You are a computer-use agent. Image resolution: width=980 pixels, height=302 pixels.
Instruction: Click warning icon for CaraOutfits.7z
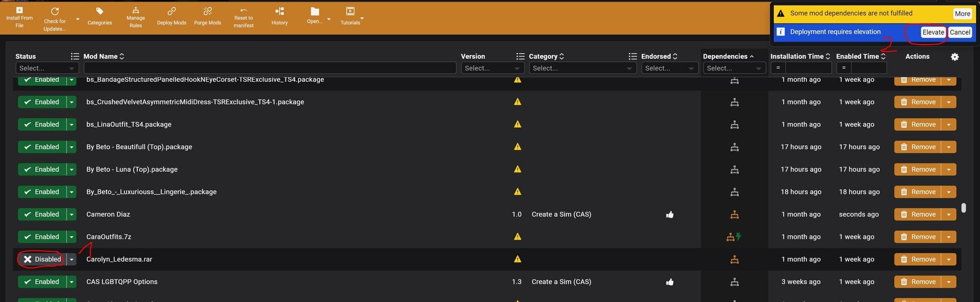[518, 237]
